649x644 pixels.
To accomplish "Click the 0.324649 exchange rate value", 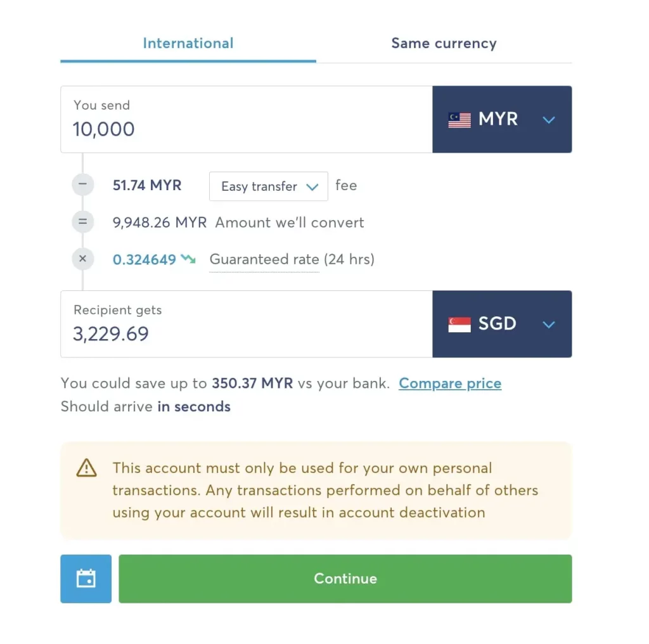I will coord(145,259).
